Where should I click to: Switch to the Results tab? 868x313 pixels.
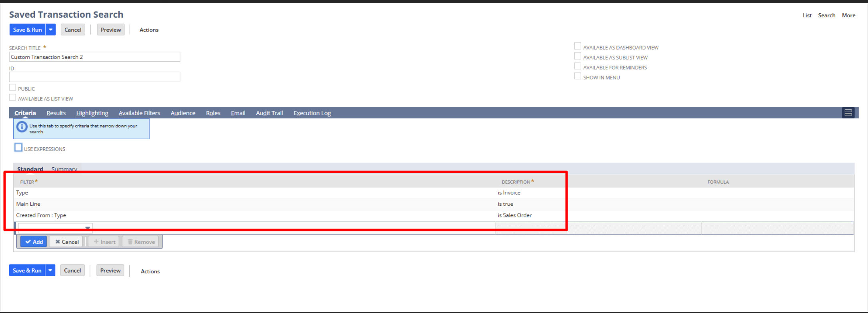tap(56, 113)
